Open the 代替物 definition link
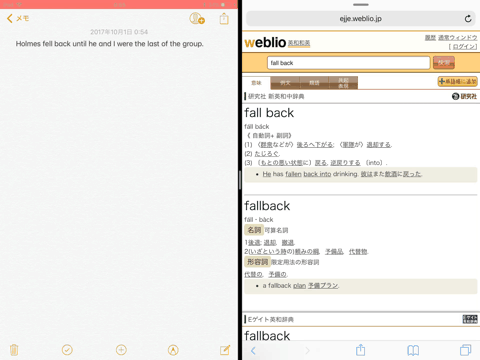 (358, 252)
